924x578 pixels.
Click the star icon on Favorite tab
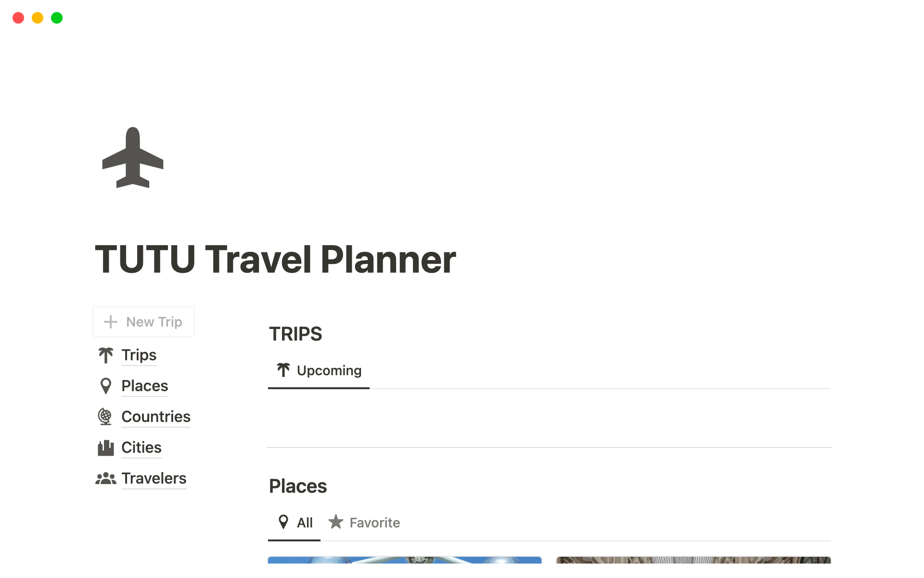335,522
